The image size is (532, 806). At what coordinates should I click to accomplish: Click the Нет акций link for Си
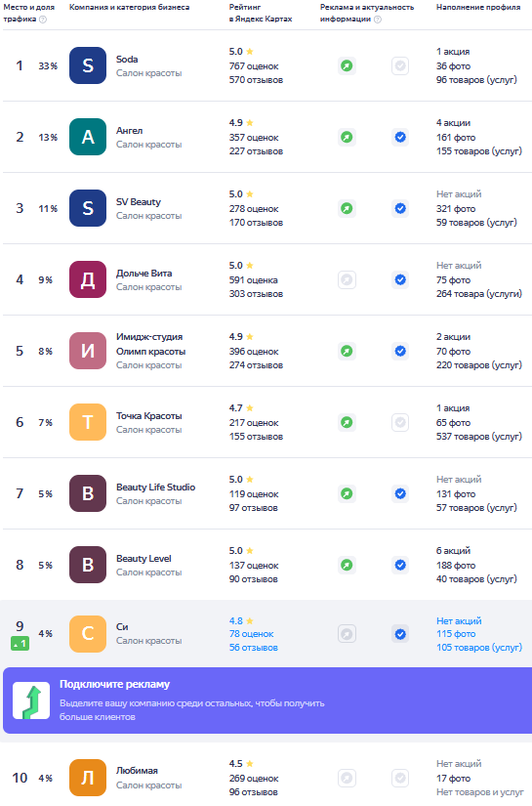459,620
